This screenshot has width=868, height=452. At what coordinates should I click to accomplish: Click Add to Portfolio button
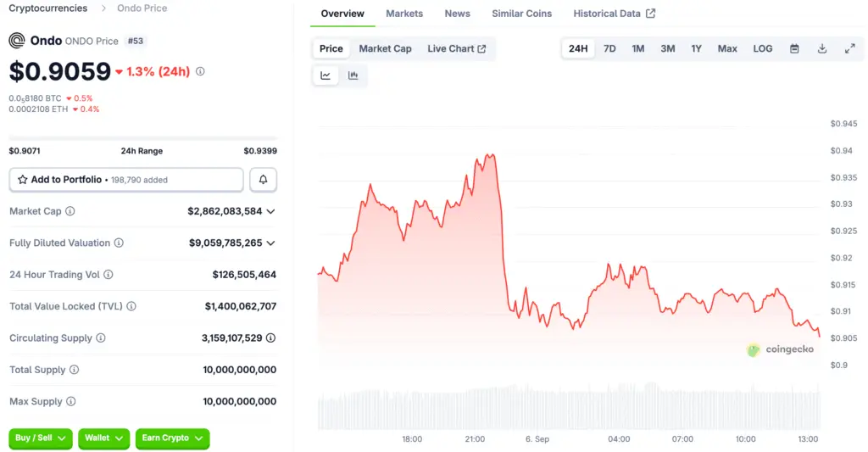point(126,180)
